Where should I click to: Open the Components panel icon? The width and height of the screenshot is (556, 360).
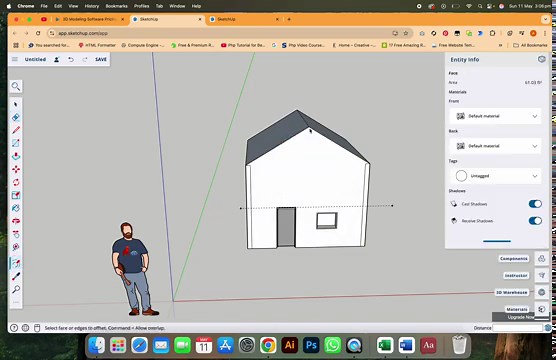pyautogui.click(x=541, y=259)
